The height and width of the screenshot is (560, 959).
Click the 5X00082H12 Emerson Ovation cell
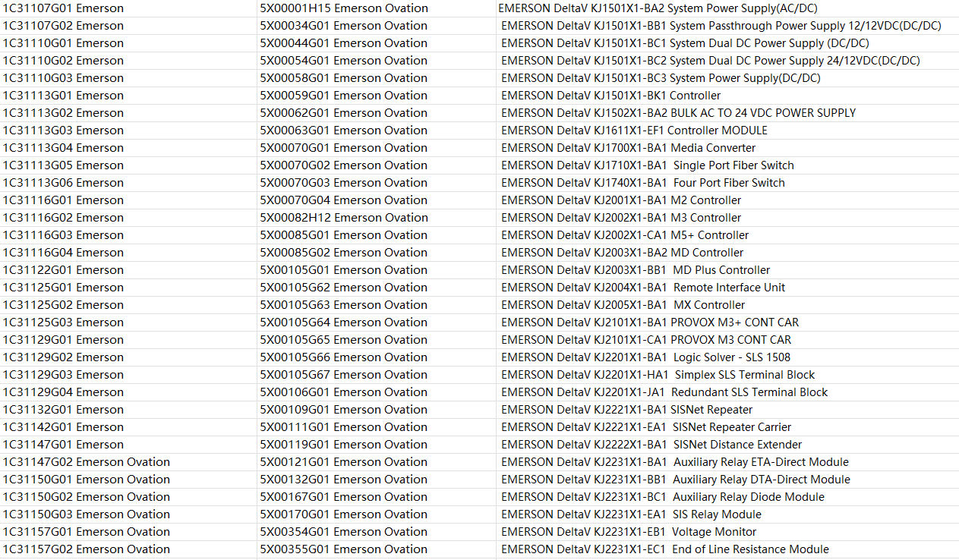[344, 218]
